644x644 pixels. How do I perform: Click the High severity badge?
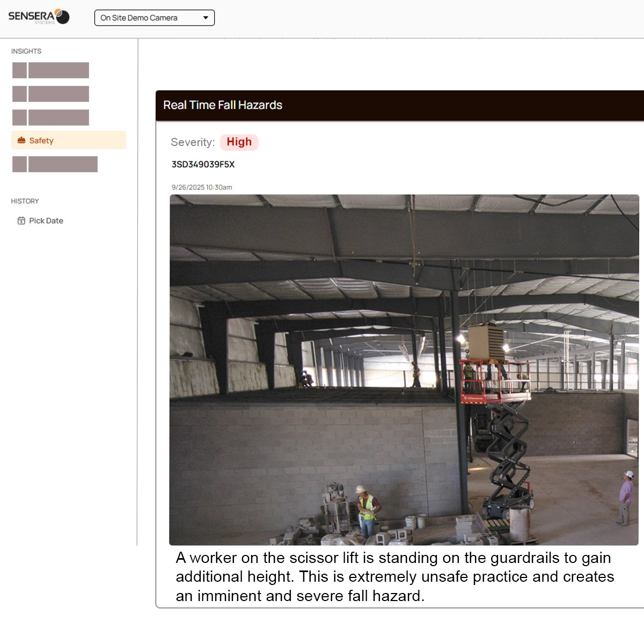[x=239, y=142]
